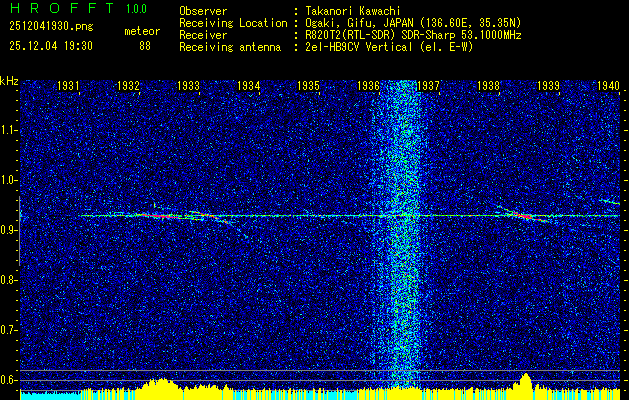Viewport: 629px width, 400px height.
Task: Click the date 25.12.04 19:30
Action: pos(51,46)
